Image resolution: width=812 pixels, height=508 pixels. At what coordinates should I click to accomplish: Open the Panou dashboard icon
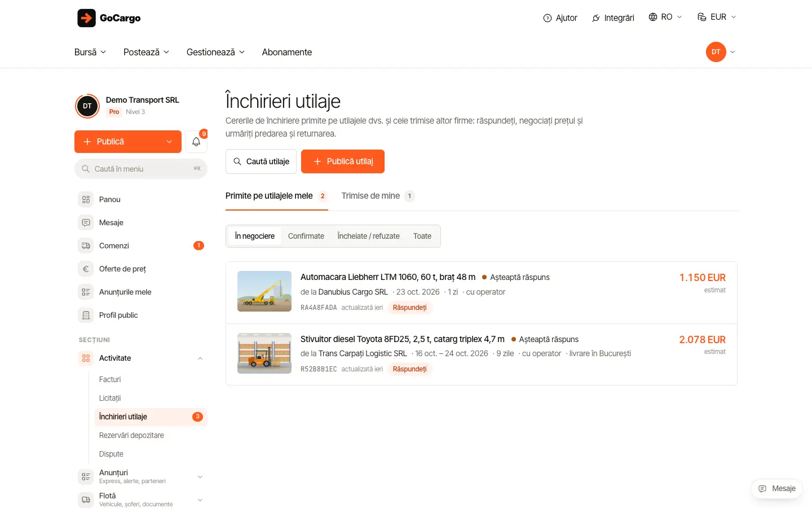pyautogui.click(x=86, y=199)
